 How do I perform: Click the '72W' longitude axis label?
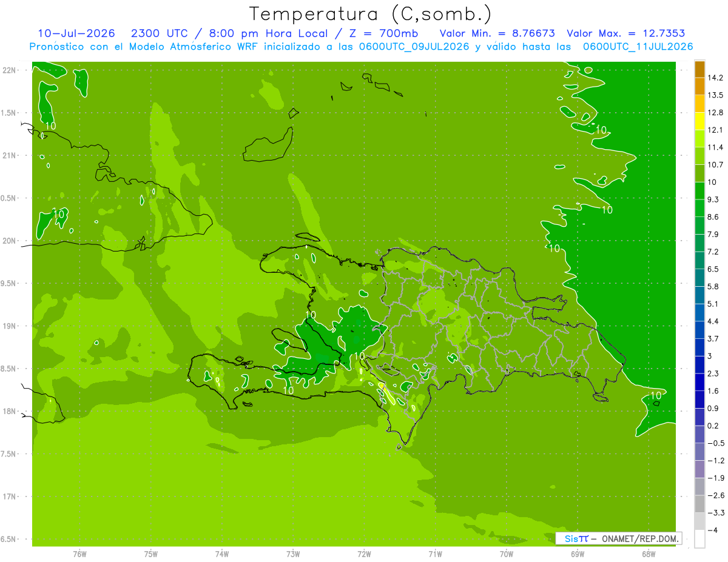pos(364,554)
